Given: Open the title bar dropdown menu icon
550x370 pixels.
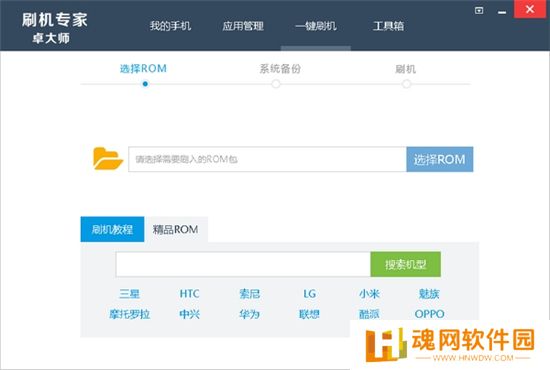Looking at the screenshot, I should pos(479,11).
